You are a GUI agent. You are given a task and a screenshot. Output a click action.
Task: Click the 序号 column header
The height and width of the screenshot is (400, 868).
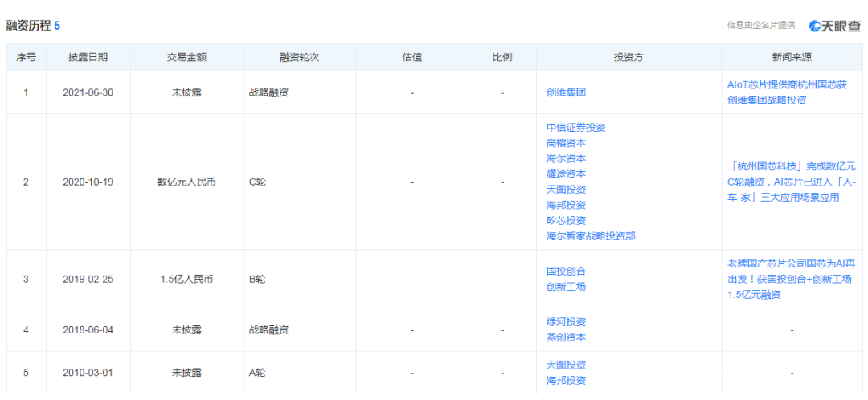coord(26,57)
